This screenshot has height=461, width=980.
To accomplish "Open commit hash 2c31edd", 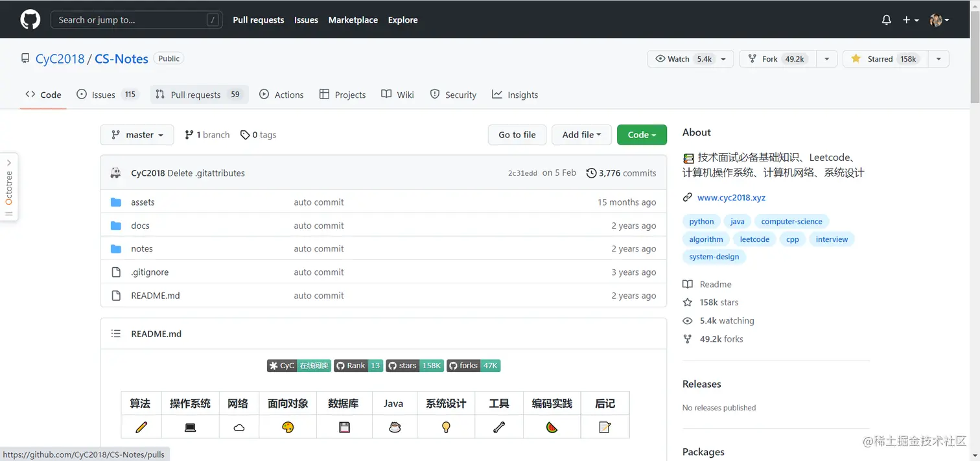I will click(x=522, y=174).
